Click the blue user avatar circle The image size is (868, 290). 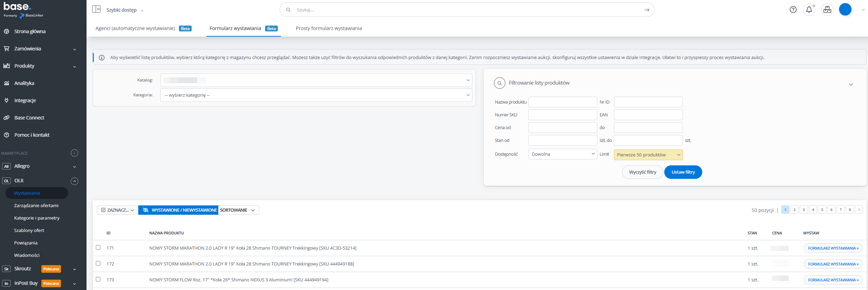[845, 10]
